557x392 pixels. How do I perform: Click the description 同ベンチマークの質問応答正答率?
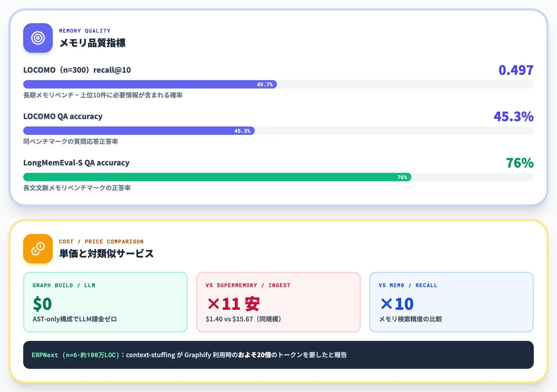coord(71,141)
